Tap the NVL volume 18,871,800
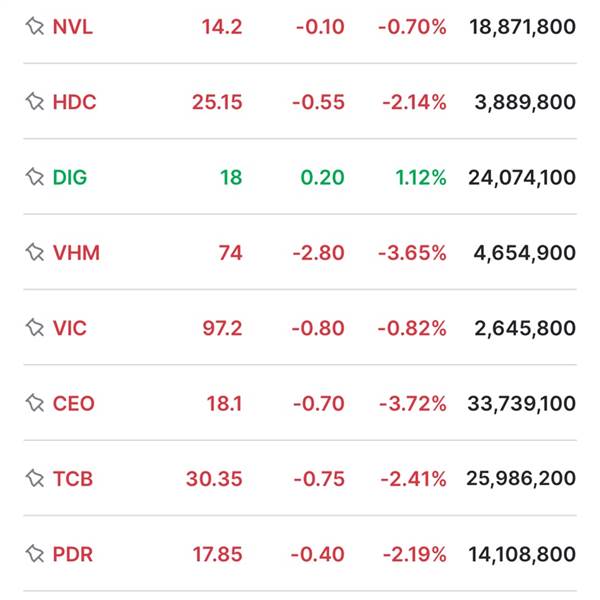 click(x=522, y=27)
